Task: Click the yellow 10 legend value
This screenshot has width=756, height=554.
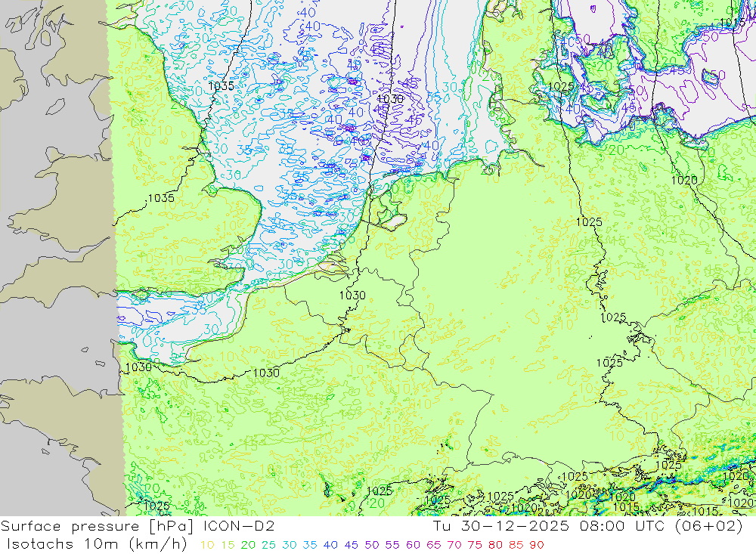Action: coord(207,546)
